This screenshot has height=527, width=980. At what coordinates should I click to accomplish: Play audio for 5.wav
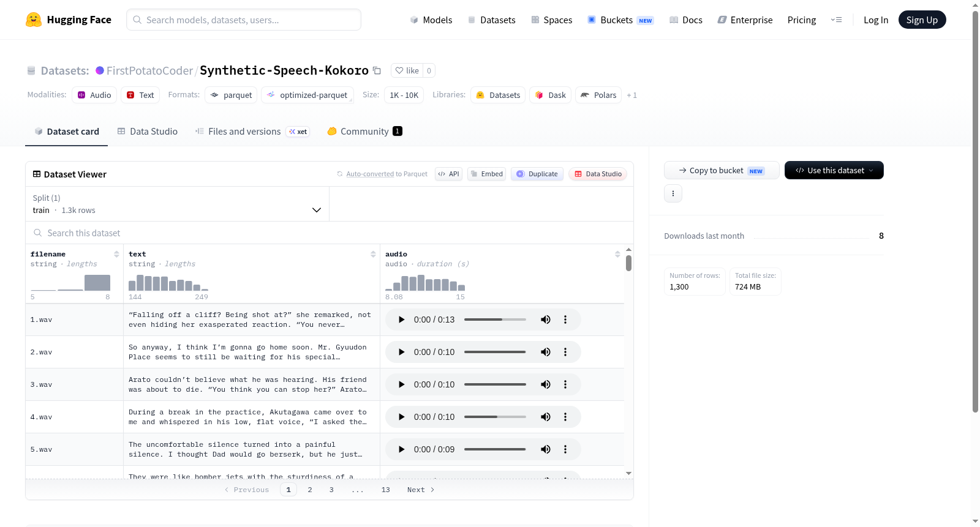click(x=401, y=449)
